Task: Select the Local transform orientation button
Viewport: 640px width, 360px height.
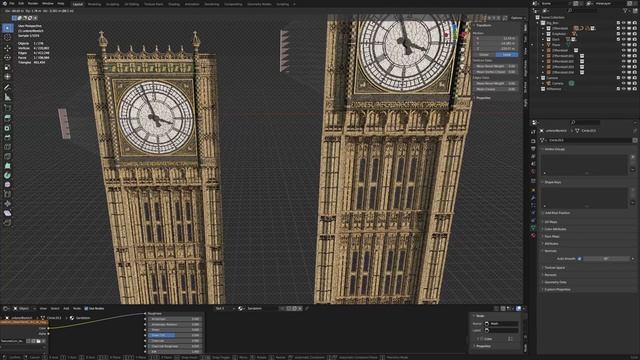Action: coord(507,54)
